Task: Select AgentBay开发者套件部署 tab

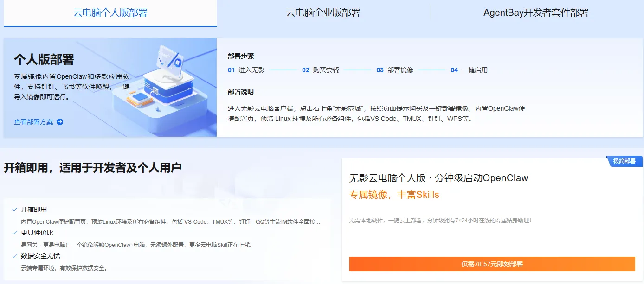Action: [536, 13]
